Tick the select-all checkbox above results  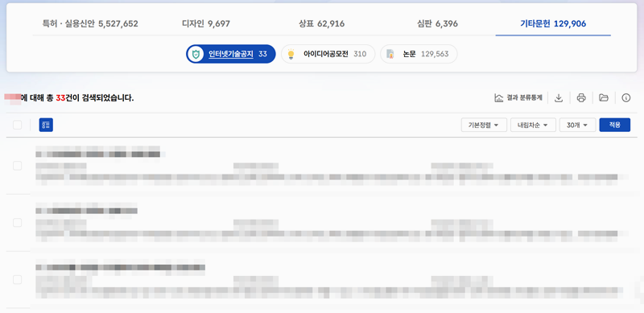click(17, 125)
